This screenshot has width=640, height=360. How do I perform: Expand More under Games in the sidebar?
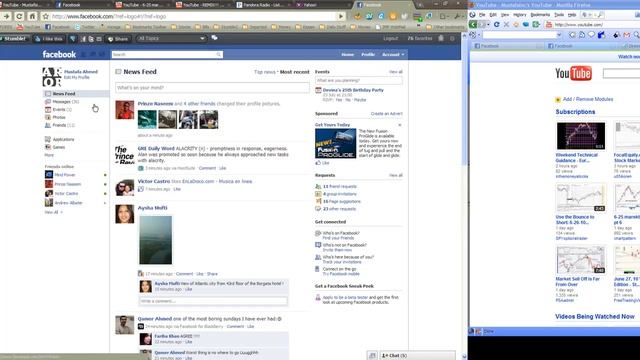point(49,155)
